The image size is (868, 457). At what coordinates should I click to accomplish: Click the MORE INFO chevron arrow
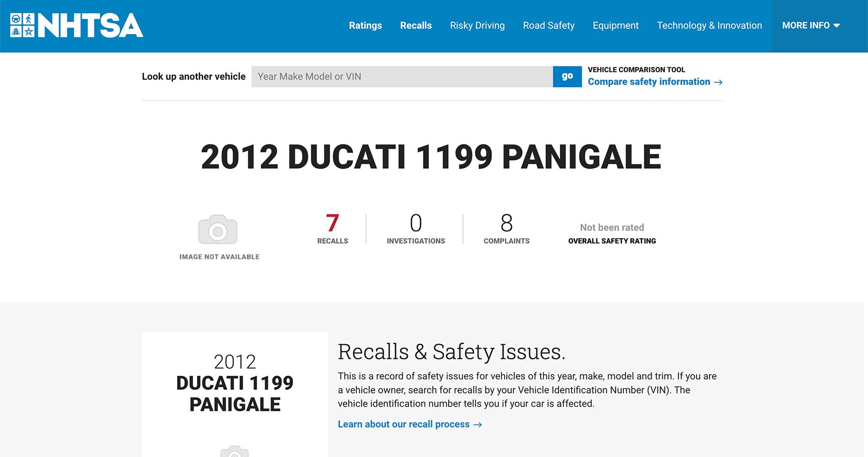click(836, 25)
